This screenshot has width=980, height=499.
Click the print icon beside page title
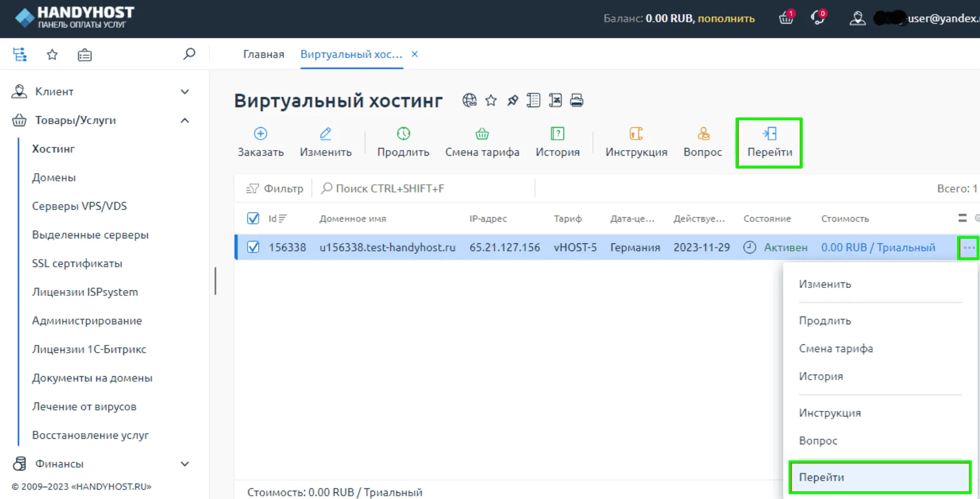click(x=577, y=100)
